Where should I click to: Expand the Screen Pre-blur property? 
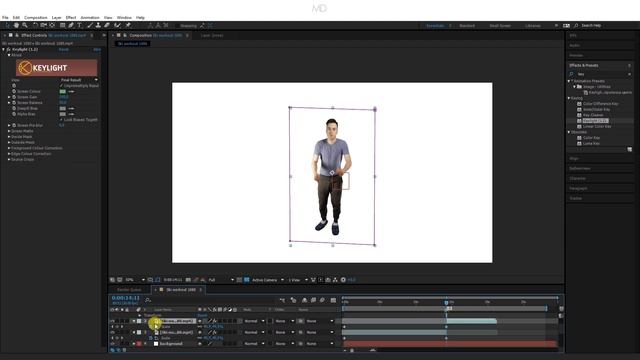click(x=9, y=125)
